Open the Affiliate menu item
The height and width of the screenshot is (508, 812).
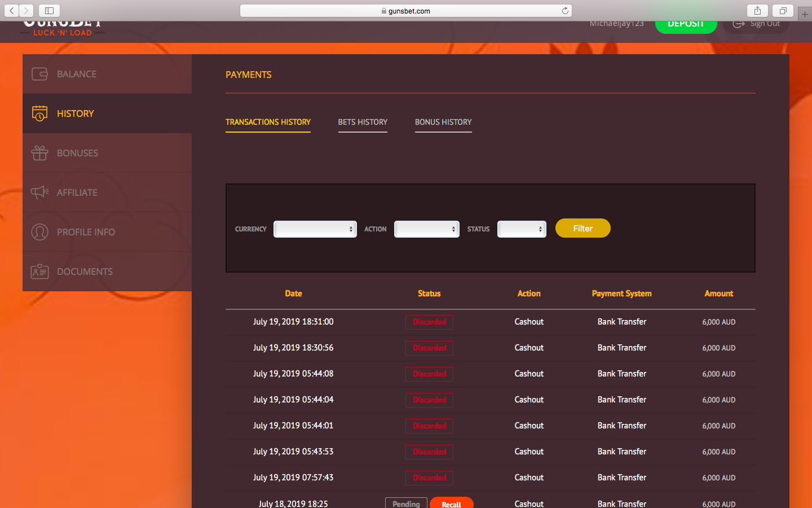coord(107,192)
